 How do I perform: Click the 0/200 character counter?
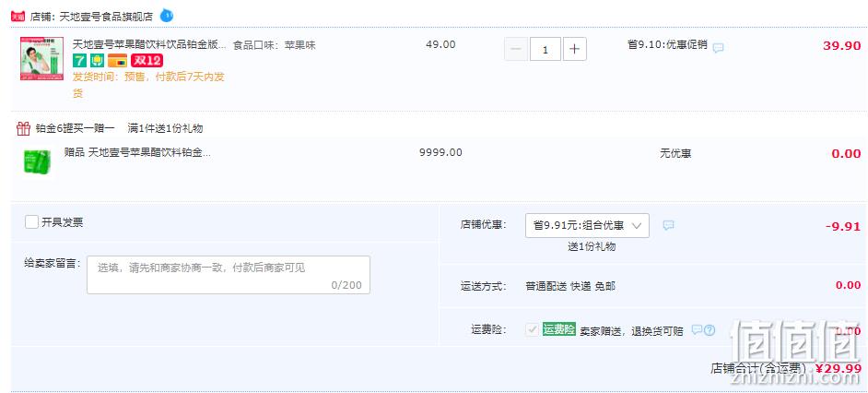click(346, 285)
